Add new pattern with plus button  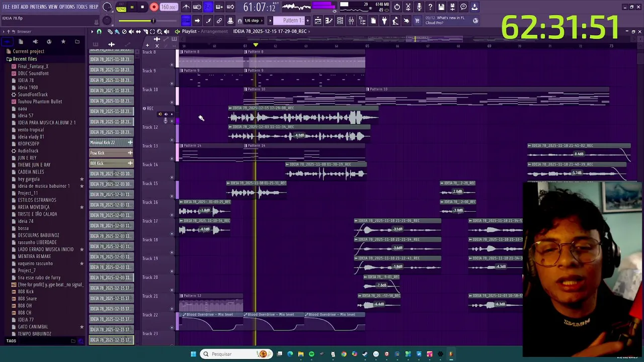[x=307, y=21]
